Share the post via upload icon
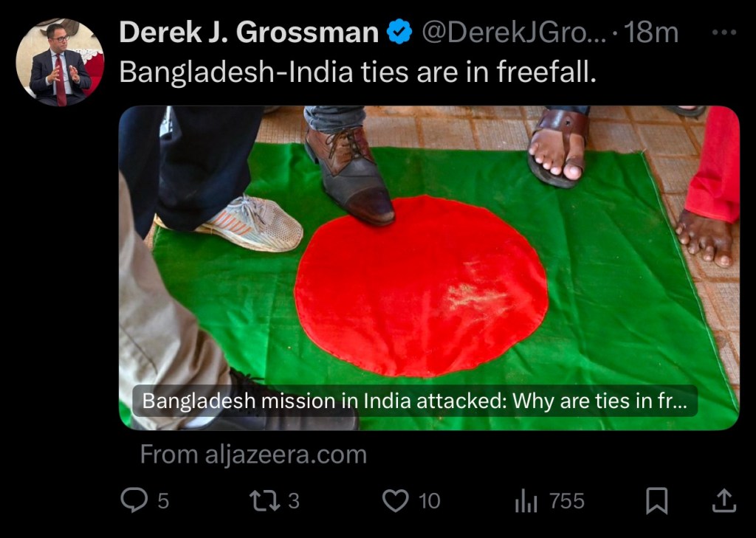This screenshot has width=756, height=538. tap(724, 501)
